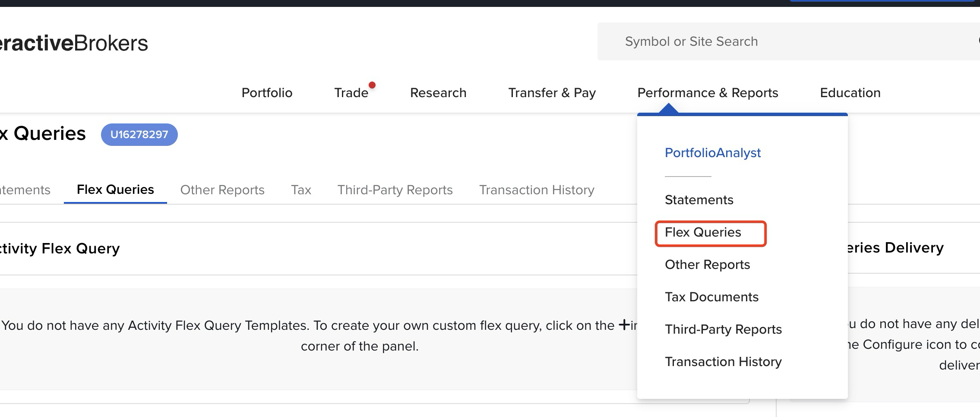Open the Transfer & Pay menu
This screenshot has height=417, width=980.
(552, 93)
